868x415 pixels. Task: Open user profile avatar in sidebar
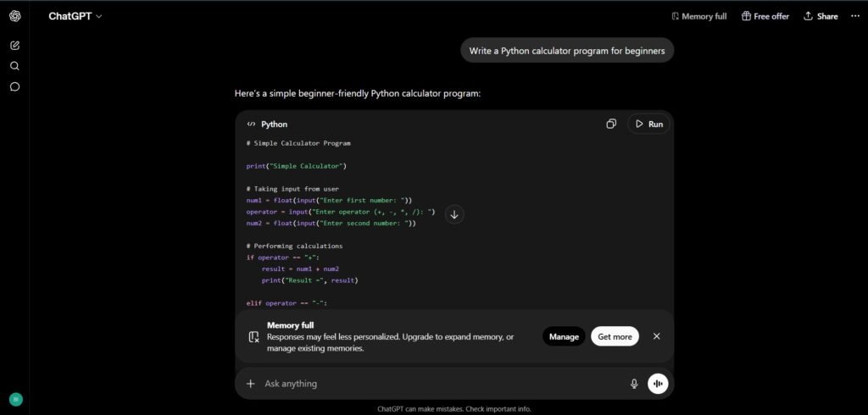16,400
